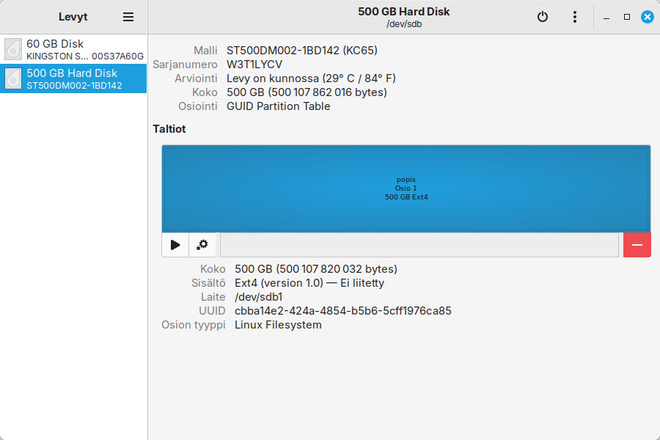Select the 60 GB Disk in sidebar
Viewport: 660px width, 440px height.
point(73,49)
